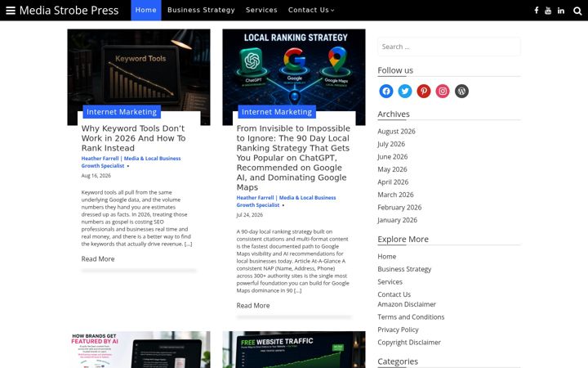Open the Privacy Policy link

pyautogui.click(x=398, y=330)
